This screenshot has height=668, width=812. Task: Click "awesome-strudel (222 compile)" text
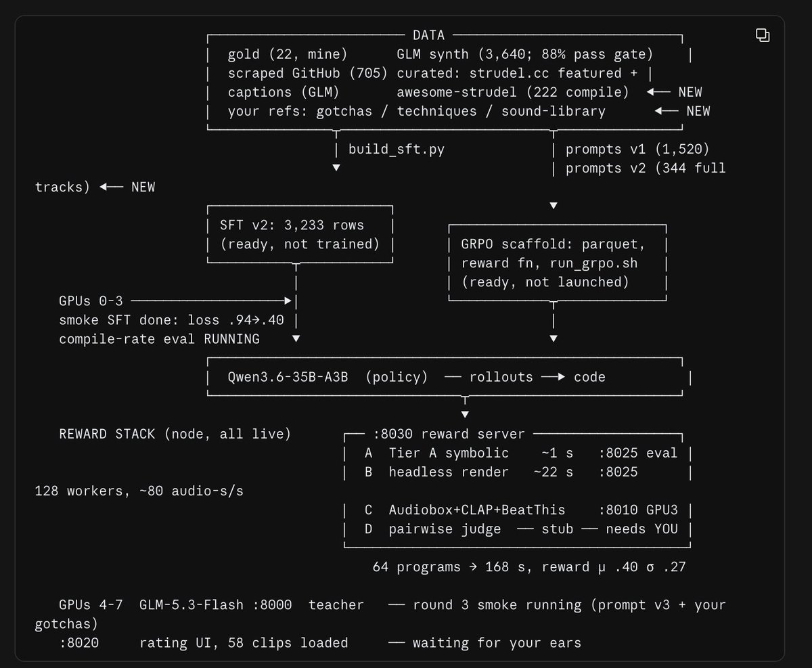point(513,92)
